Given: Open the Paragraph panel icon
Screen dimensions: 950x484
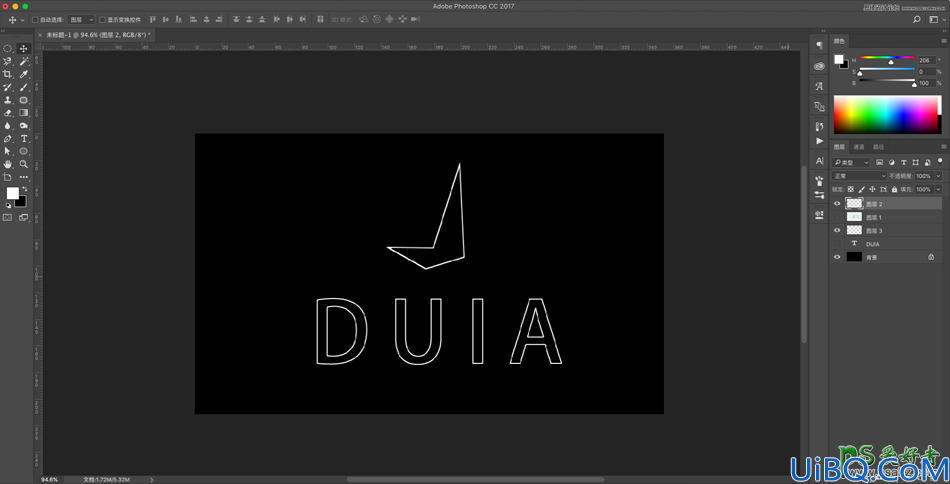Looking at the screenshot, I should click(819, 45).
